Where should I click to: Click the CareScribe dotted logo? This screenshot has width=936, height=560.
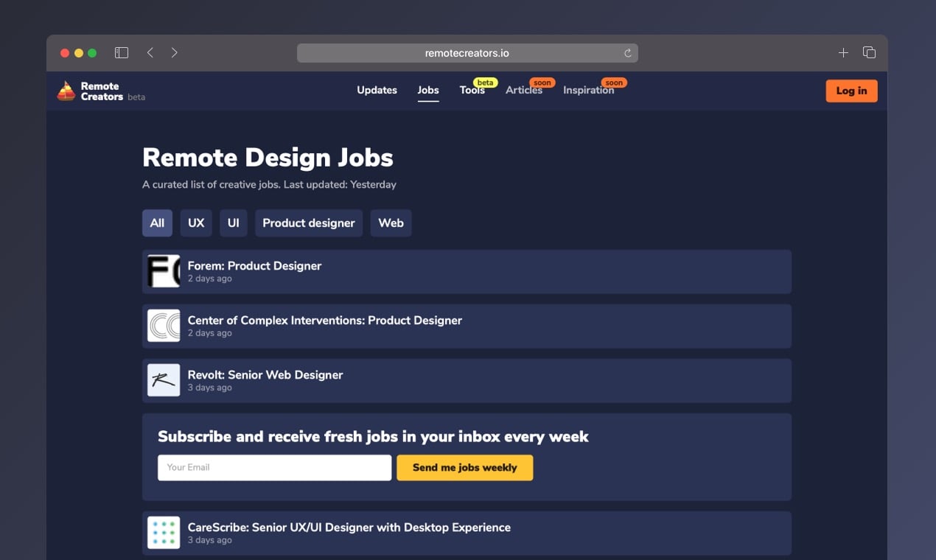point(164,533)
